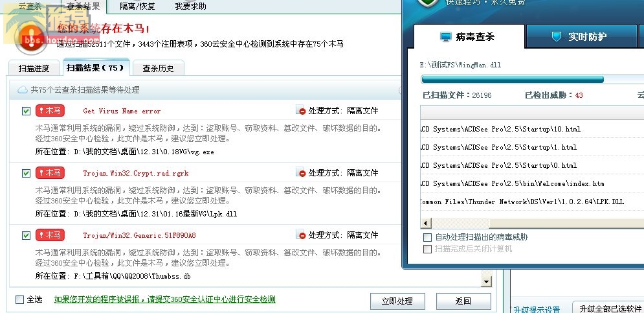Uncheck the Trojan/Win32.Generic.51F890A8 entry
644x313 pixels.
(x=27, y=235)
